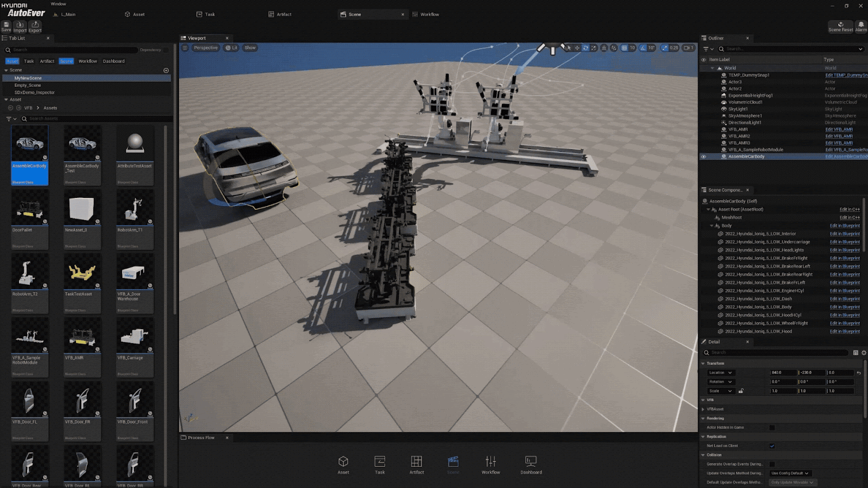Screen dimensions: 868x488
Task: Open the Location type dropdown
Action: click(x=720, y=373)
